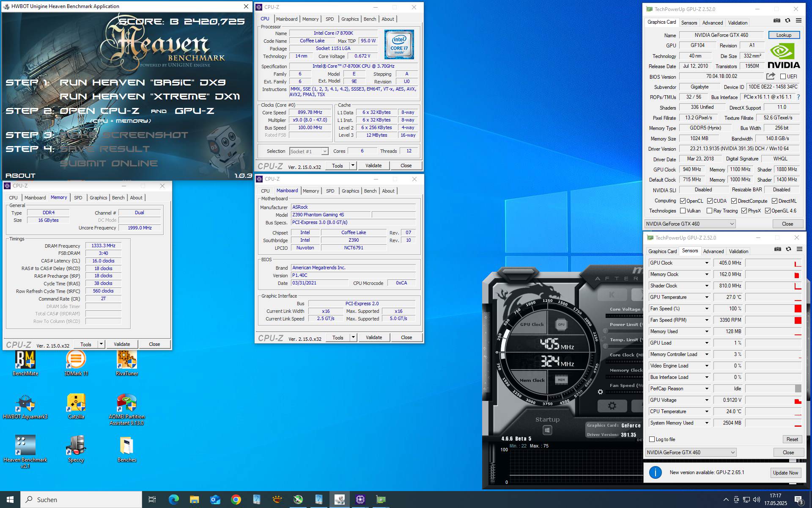Screen dimensions: 812x508
Task: Click the Update Now button
Action: tap(785, 473)
